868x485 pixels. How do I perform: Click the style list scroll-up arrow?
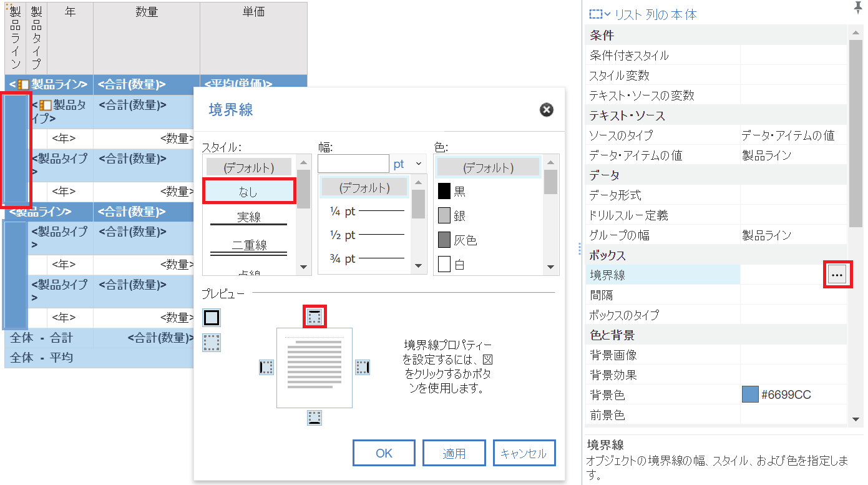pos(304,162)
